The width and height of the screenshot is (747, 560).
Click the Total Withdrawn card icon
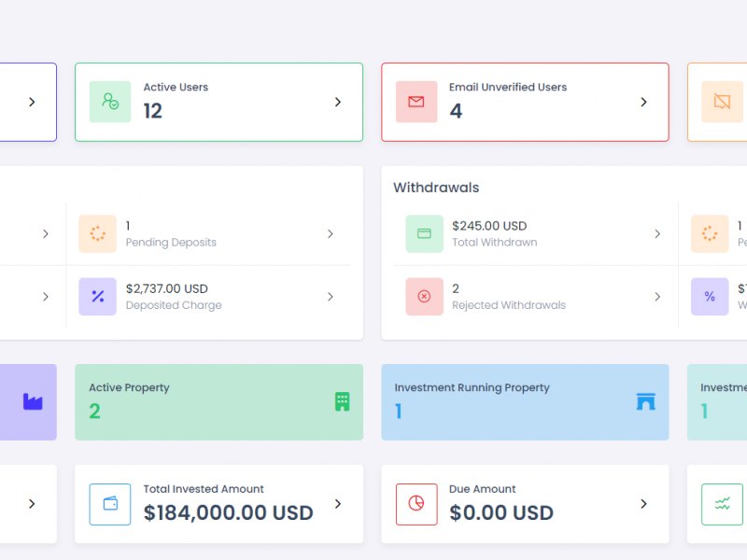pyautogui.click(x=425, y=234)
